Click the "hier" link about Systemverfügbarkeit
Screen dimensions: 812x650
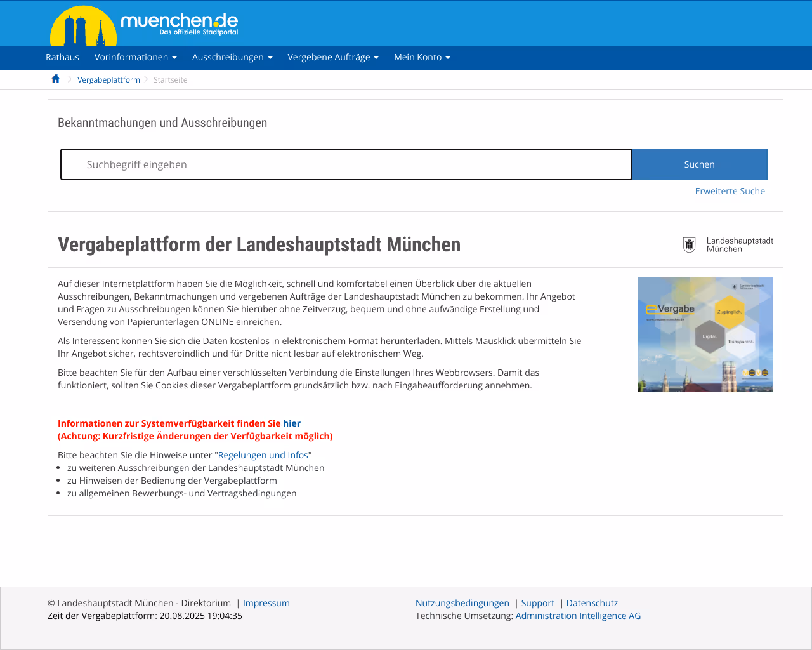[x=292, y=423]
